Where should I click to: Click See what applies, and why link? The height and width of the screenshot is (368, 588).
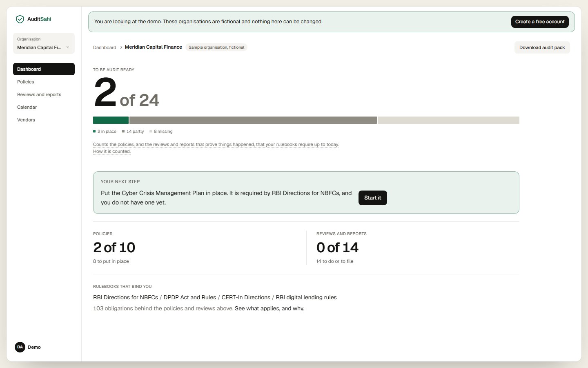coord(269,308)
